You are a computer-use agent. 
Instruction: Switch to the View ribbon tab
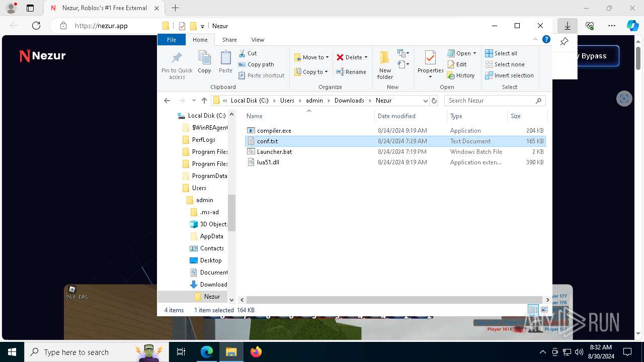coord(258,40)
